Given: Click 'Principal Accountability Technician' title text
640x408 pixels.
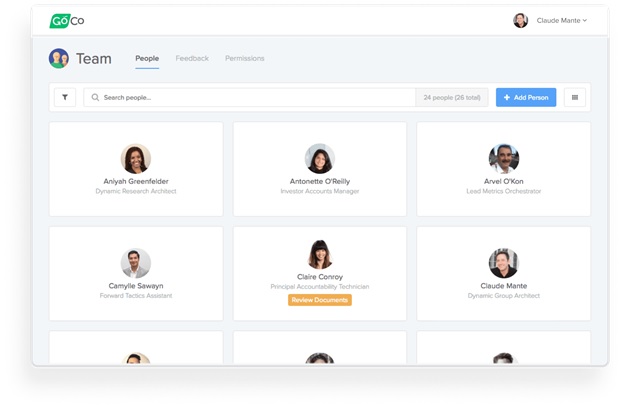Looking at the screenshot, I should 320,286.
